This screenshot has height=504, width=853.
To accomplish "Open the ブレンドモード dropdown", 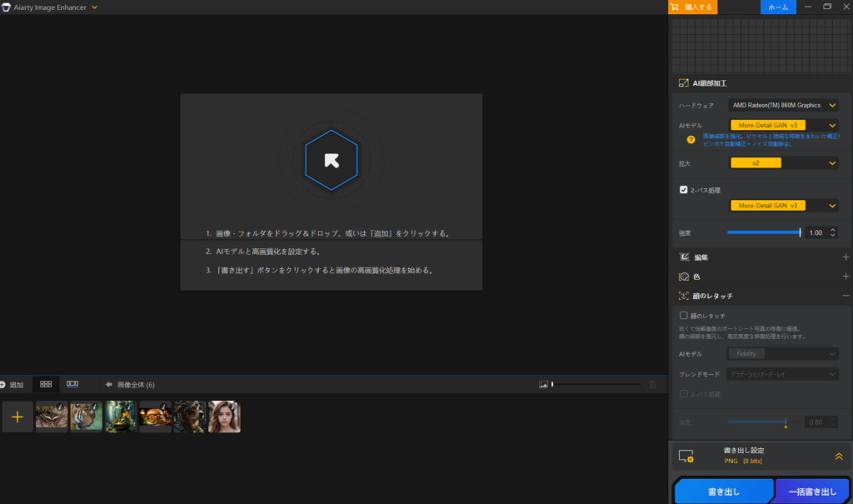I will (x=782, y=374).
